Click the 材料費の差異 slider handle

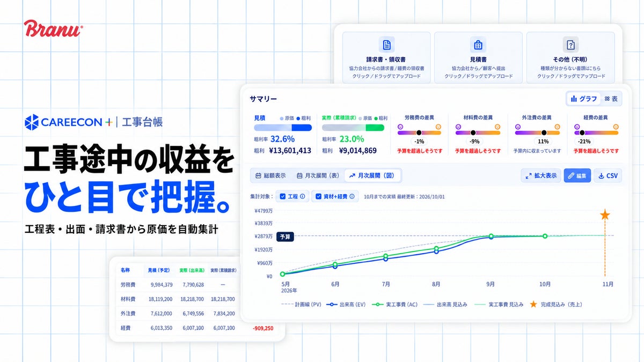473,132
